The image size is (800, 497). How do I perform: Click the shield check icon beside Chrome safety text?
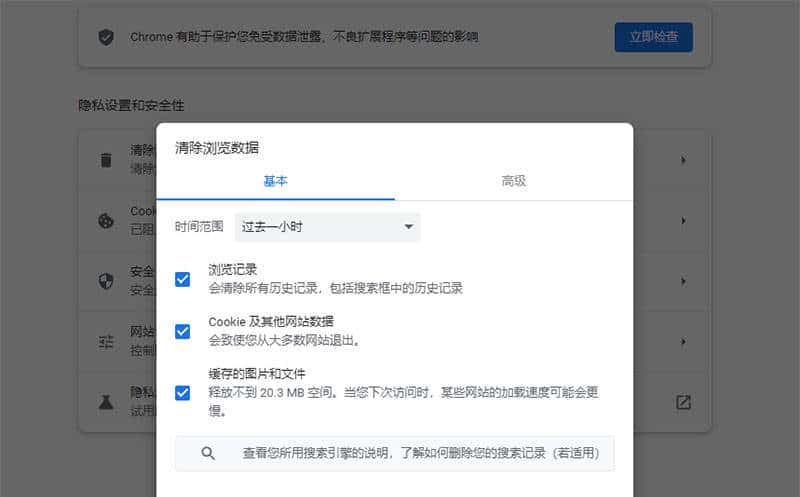[x=106, y=37]
